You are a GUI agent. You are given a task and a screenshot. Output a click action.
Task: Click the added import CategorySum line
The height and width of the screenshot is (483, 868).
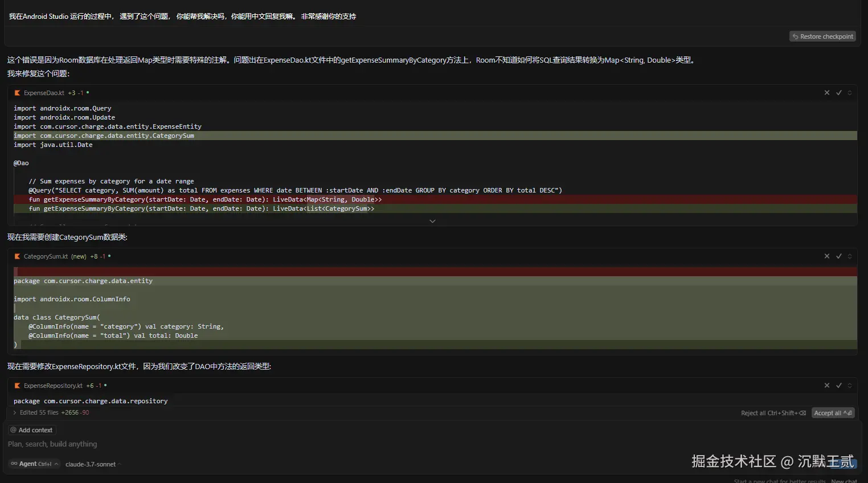(x=435, y=136)
